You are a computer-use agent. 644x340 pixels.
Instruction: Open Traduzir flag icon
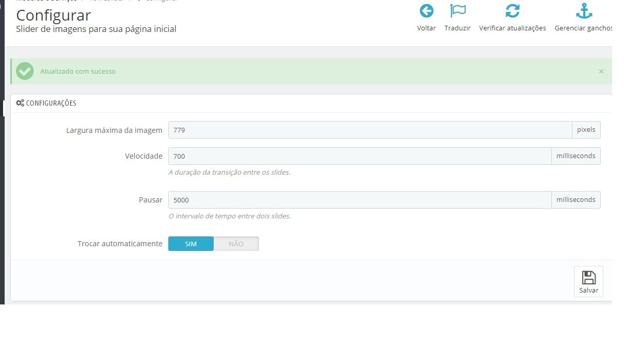(x=458, y=11)
